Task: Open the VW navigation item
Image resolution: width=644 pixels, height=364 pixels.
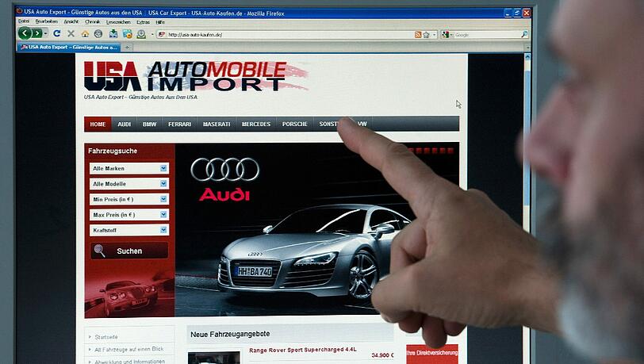Action: click(x=362, y=124)
